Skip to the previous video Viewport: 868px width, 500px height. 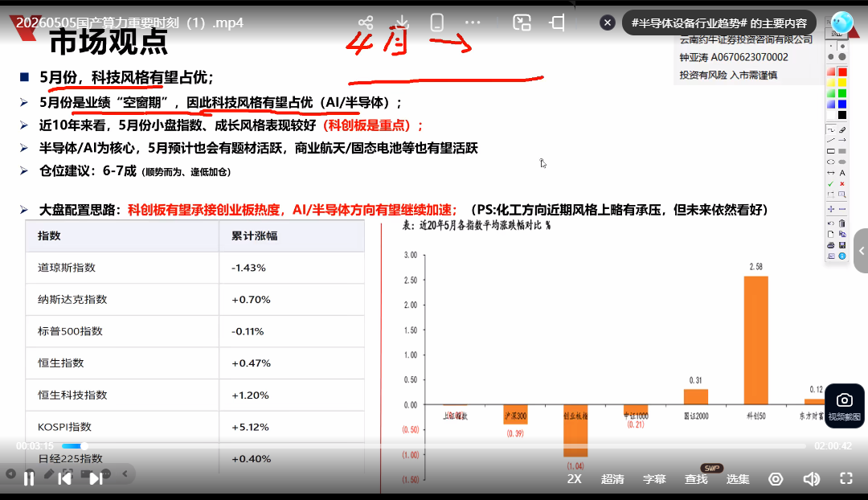(64, 478)
